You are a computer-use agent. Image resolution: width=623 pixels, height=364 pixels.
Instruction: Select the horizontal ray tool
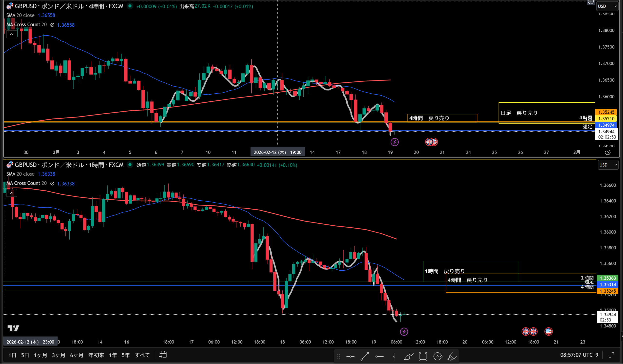379,356
